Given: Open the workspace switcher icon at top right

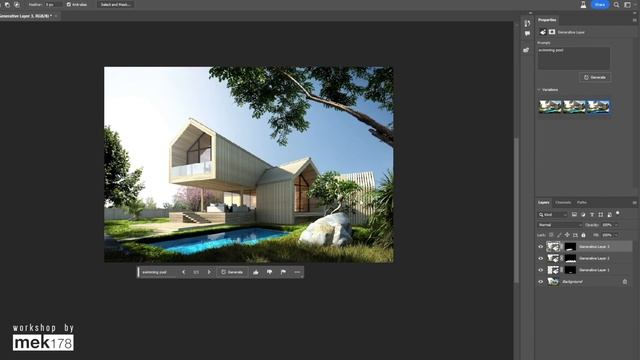Looking at the screenshot, I should [628, 4].
